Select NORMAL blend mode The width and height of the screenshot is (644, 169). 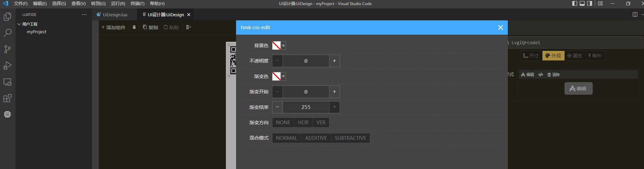click(286, 138)
